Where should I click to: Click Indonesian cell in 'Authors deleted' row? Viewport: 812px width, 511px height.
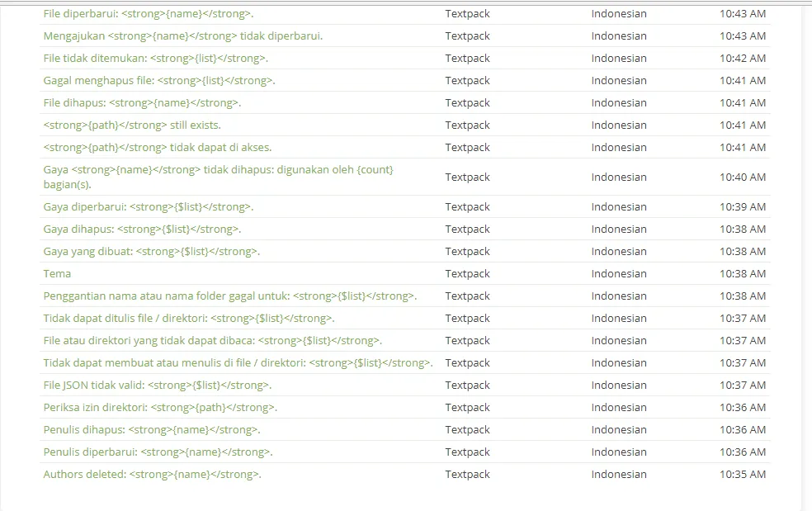click(x=619, y=475)
